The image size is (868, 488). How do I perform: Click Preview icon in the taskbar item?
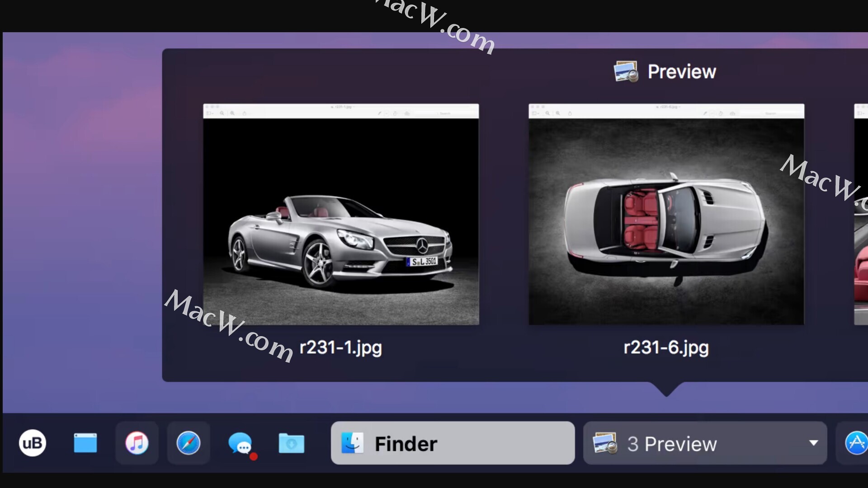click(x=605, y=443)
